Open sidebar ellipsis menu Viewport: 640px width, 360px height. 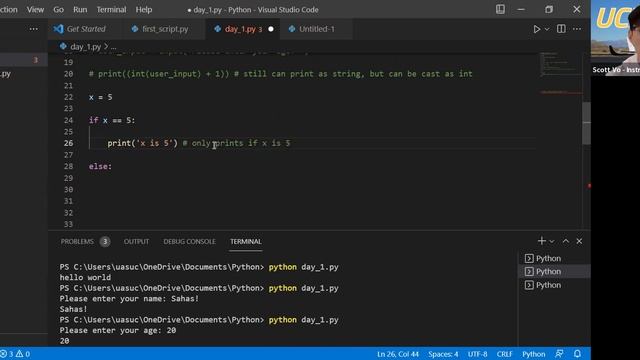(33, 29)
